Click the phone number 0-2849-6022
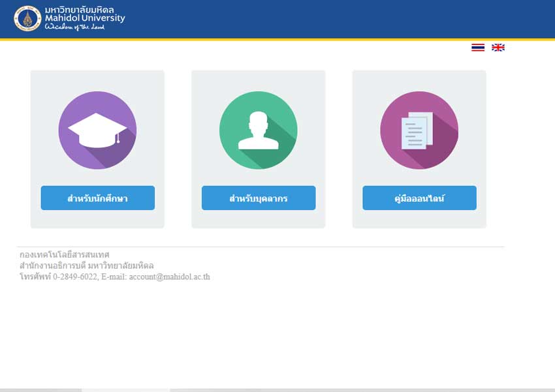The image size is (555, 392). click(75, 277)
